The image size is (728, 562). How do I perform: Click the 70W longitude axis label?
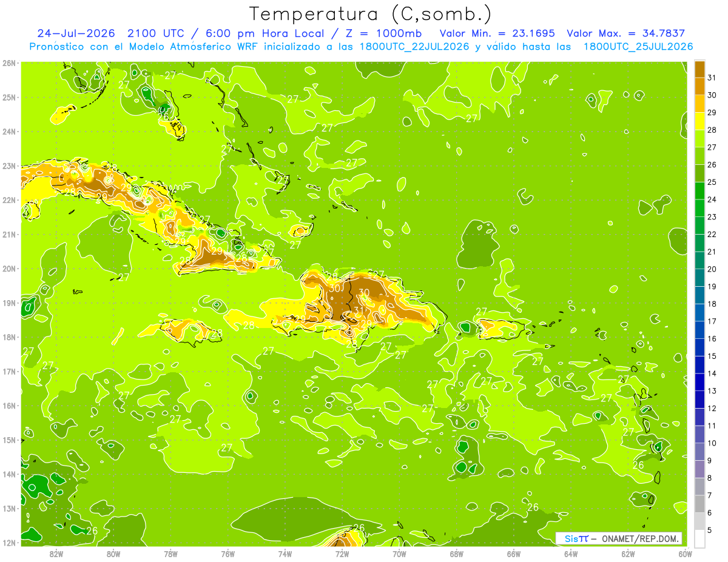[399, 553]
